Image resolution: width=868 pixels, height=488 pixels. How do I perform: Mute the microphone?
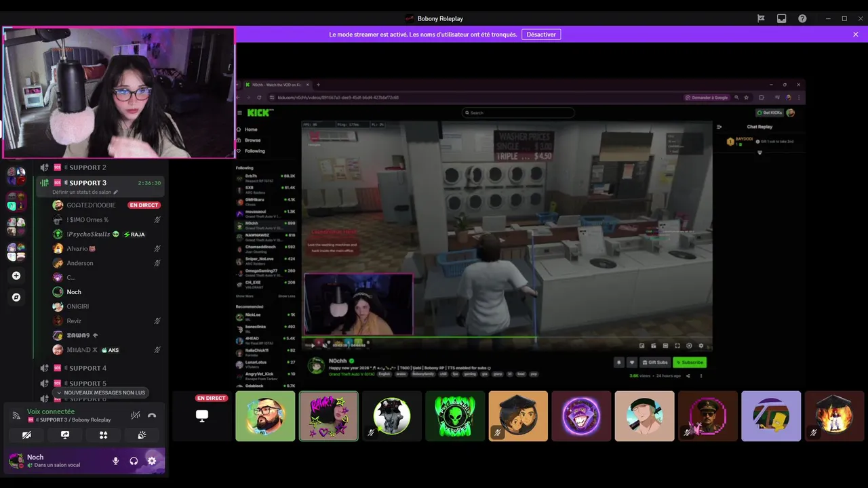pos(115,461)
